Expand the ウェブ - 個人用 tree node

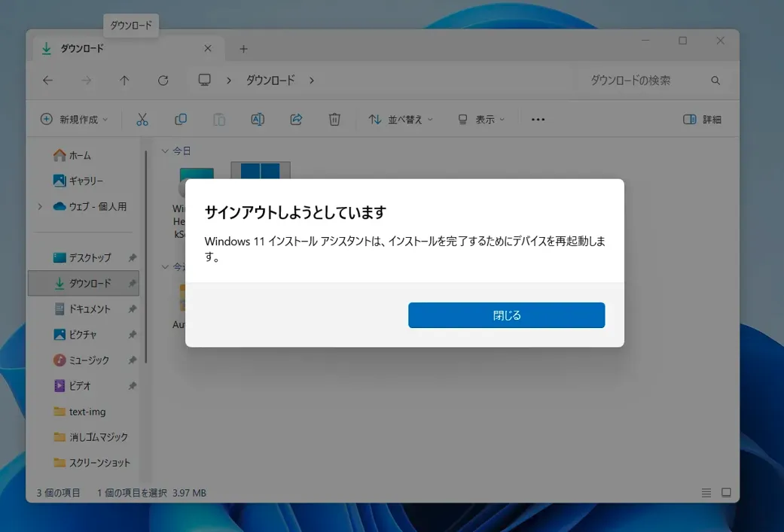pos(40,207)
